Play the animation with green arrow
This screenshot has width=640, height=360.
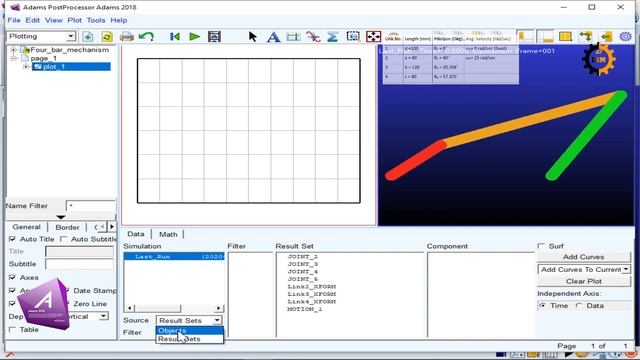(x=195, y=37)
